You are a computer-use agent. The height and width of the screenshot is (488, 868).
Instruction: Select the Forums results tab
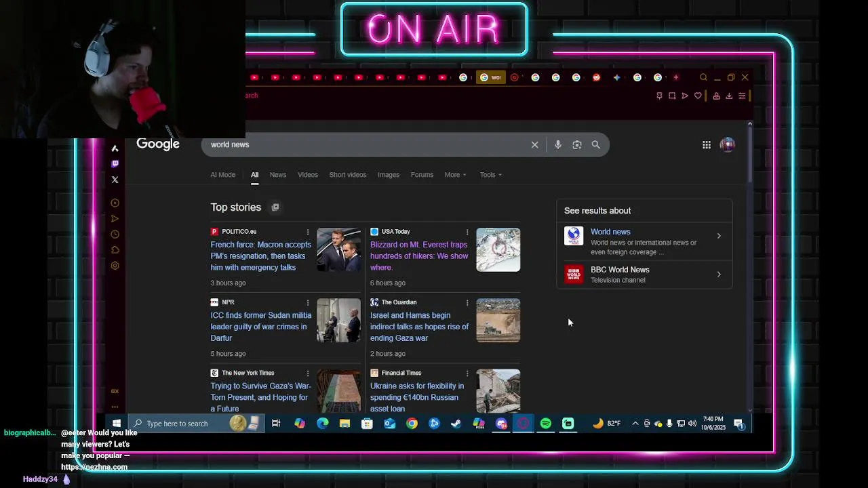coord(422,175)
